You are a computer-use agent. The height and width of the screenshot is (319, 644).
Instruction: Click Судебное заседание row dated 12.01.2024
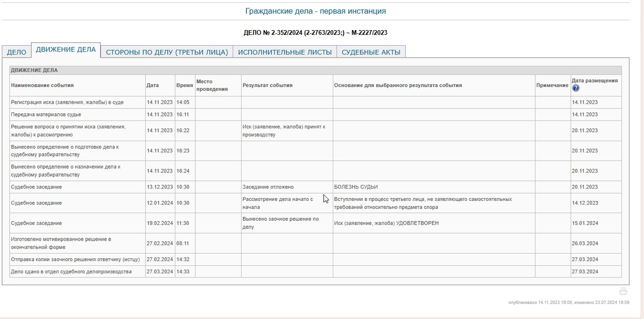[x=316, y=203]
